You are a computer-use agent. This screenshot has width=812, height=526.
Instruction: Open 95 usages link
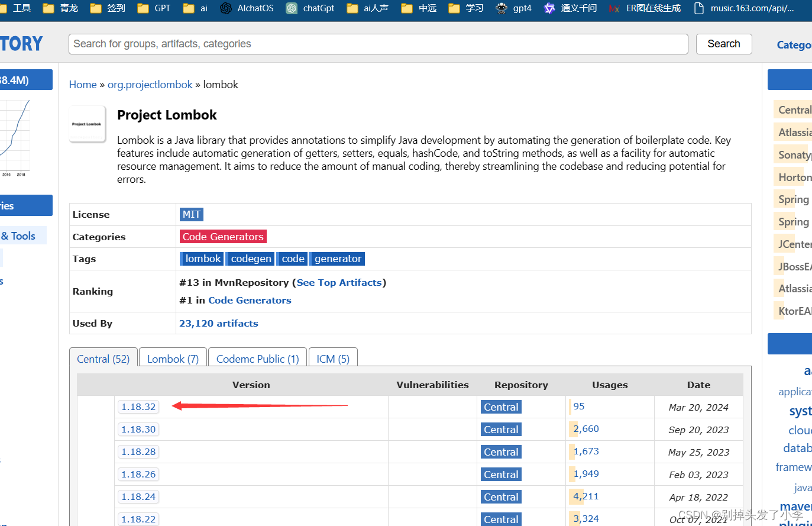tap(579, 406)
